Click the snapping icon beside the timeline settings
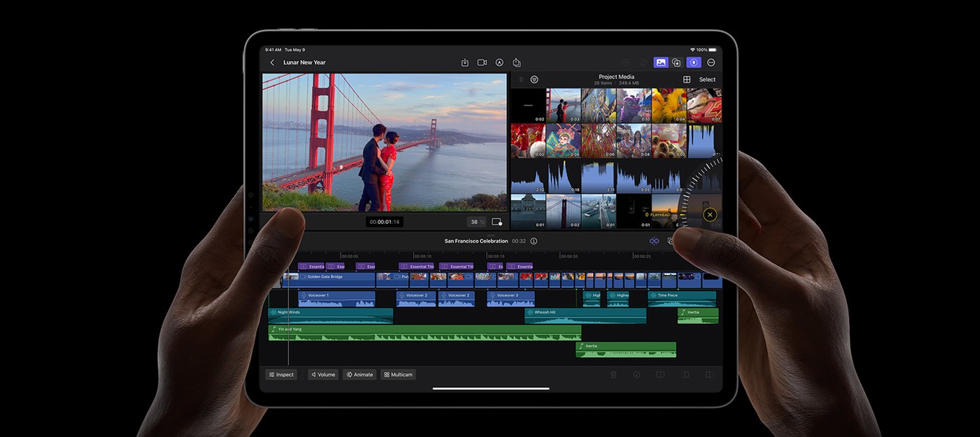 [654, 241]
